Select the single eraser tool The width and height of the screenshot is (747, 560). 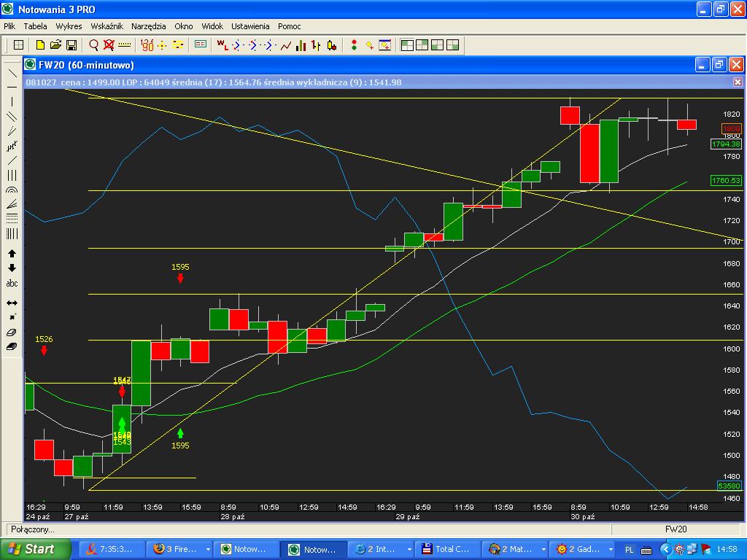[x=12, y=332]
